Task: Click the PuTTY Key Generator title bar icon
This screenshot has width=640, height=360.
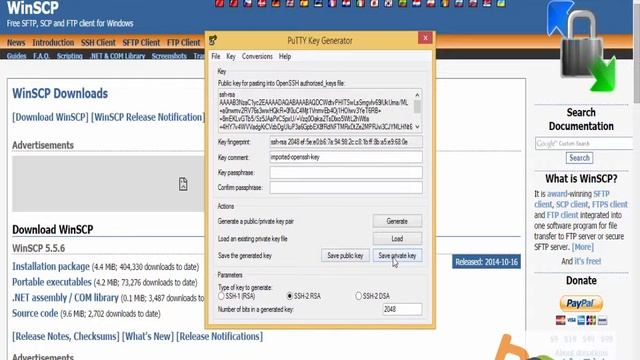Action: point(213,40)
